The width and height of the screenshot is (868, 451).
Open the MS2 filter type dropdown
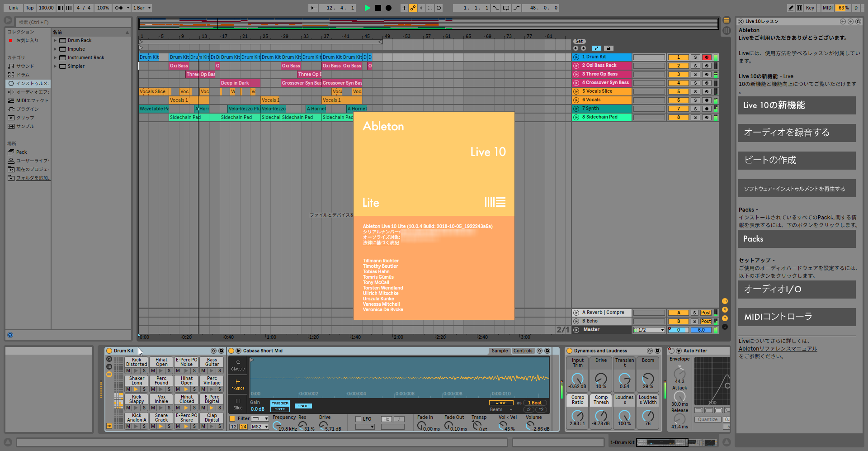(x=260, y=427)
